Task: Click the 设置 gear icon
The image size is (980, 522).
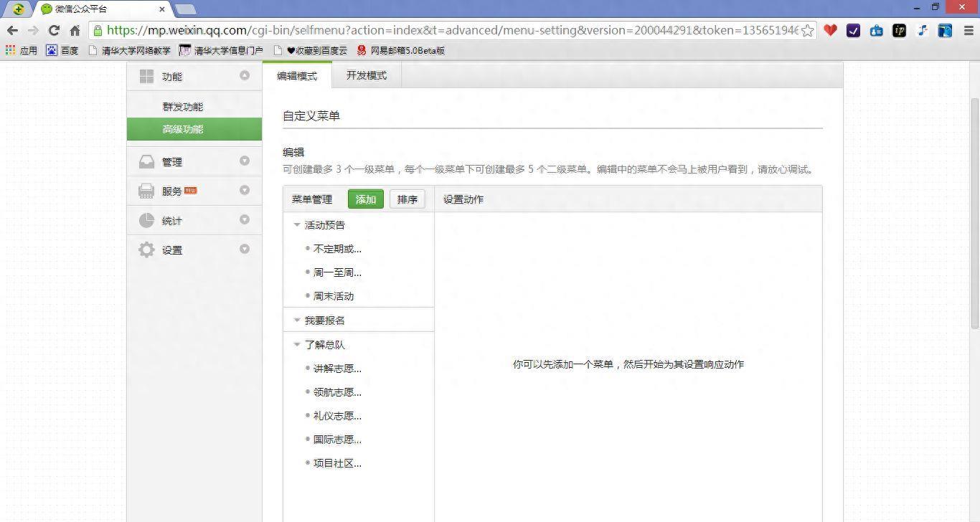Action: 146,250
